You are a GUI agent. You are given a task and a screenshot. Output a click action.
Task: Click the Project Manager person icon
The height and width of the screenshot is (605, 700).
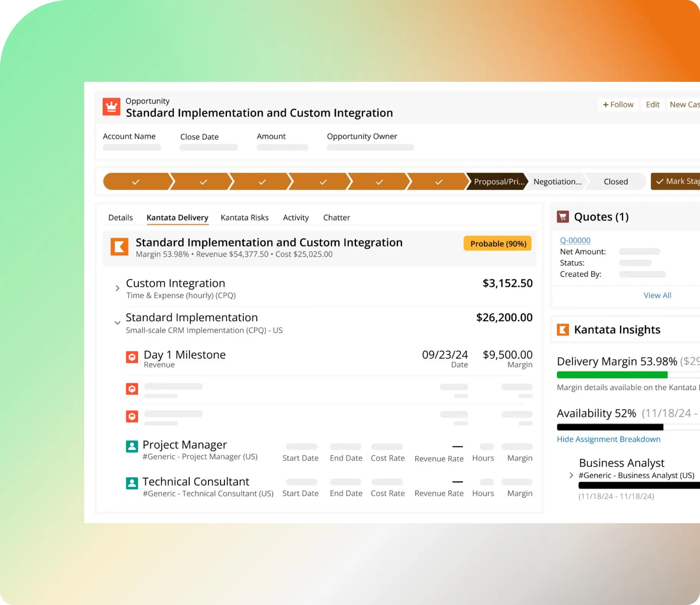pos(132,446)
